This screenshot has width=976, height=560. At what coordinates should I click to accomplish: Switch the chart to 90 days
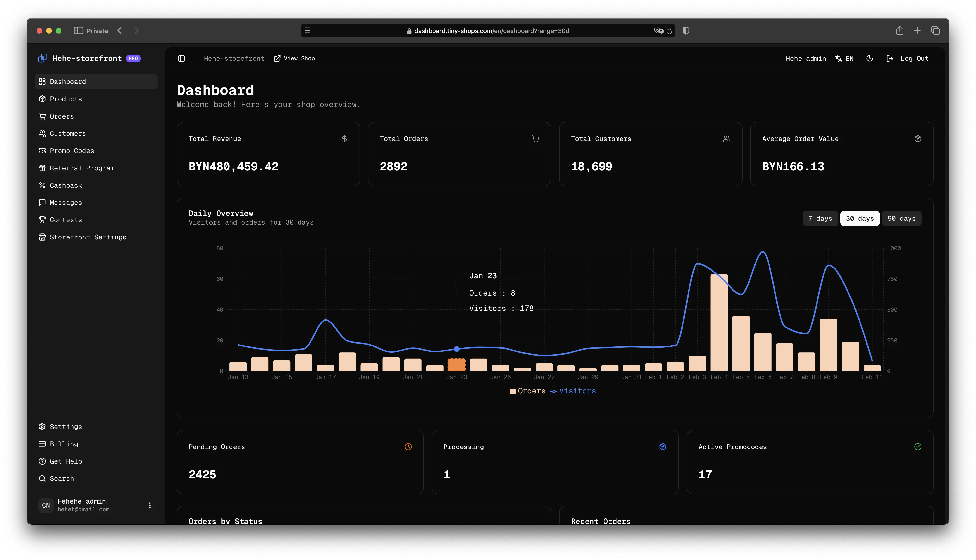tap(902, 218)
